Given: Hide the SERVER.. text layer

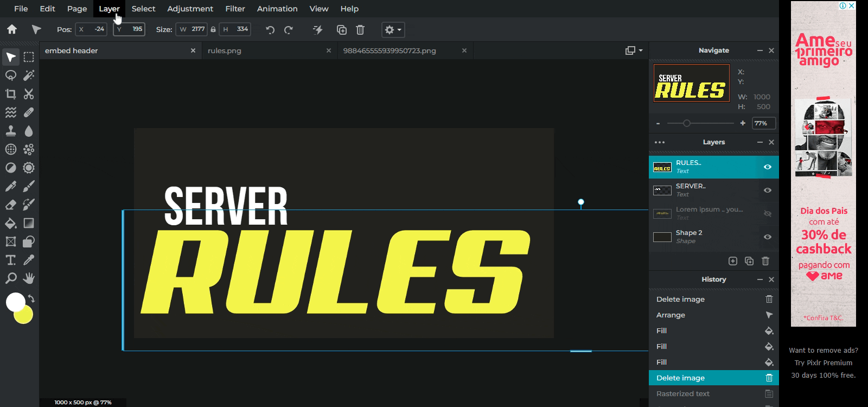Looking at the screenshot, I should coord(768,190).
